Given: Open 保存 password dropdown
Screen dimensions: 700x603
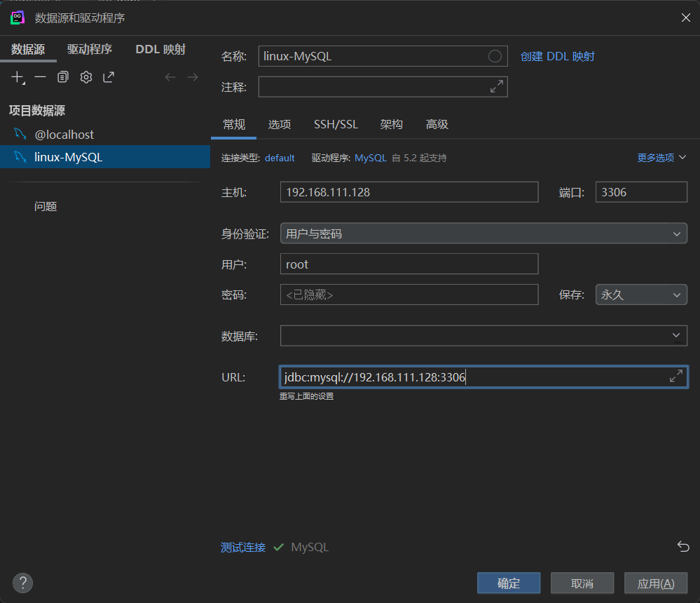Looking at the screenshot, I should point(641,294).
